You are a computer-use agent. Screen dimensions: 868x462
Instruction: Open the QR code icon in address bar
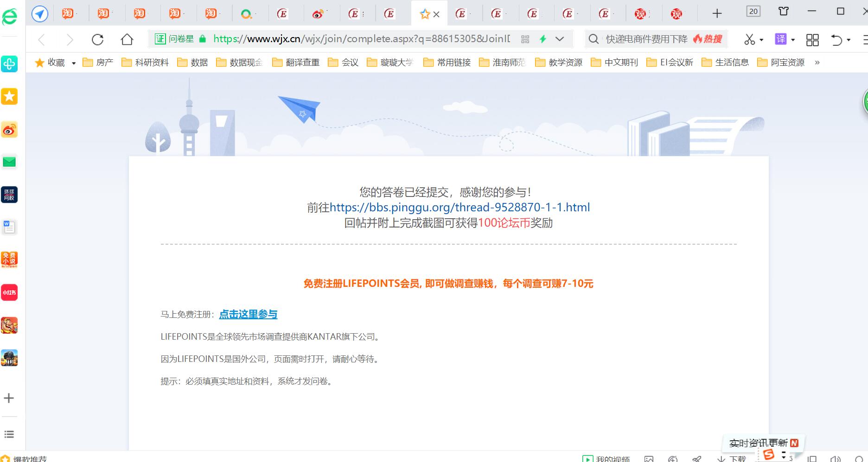(x=525, y=39)
